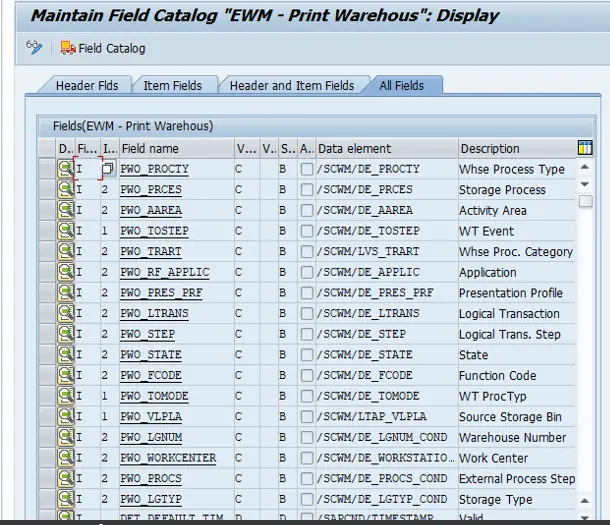
Task: Open details icon for PWO_WORKCENTER row
Action: (x=66, y=457)
